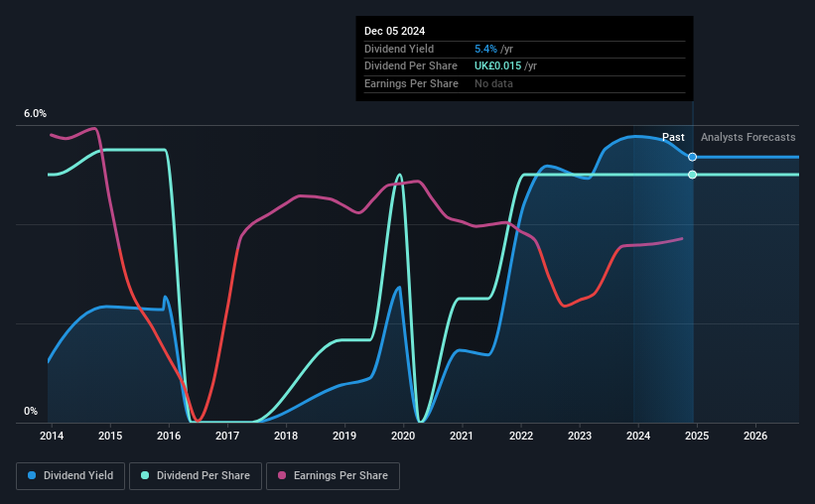Screen dimensions: 815x504
Task: Select the 2016 x-axis label
Action: pos(169,436)
